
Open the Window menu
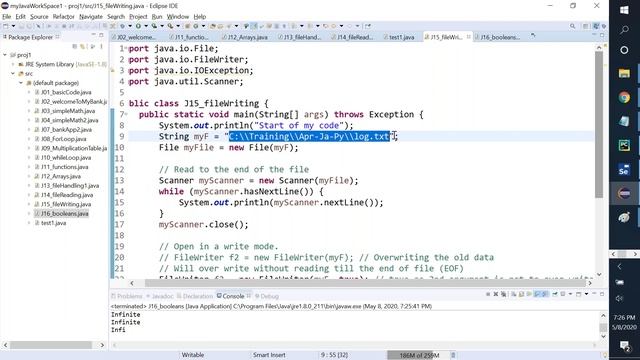(178, 17)
